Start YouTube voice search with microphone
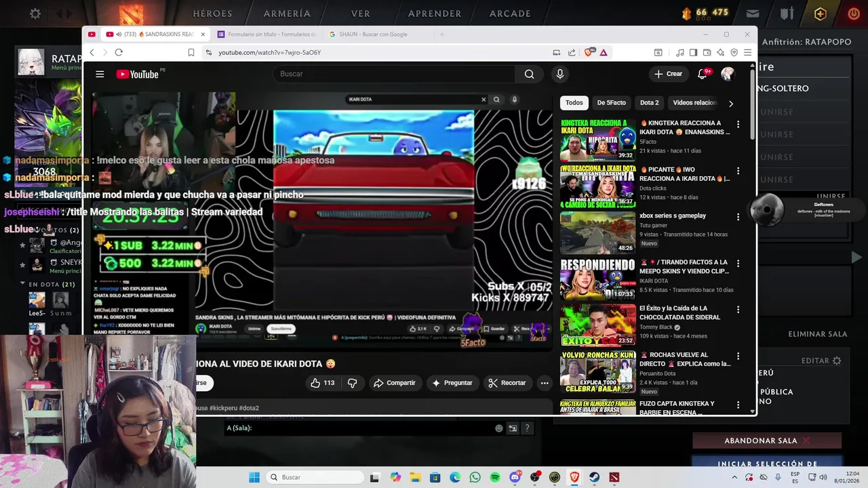868x488 pixels. 559,74
